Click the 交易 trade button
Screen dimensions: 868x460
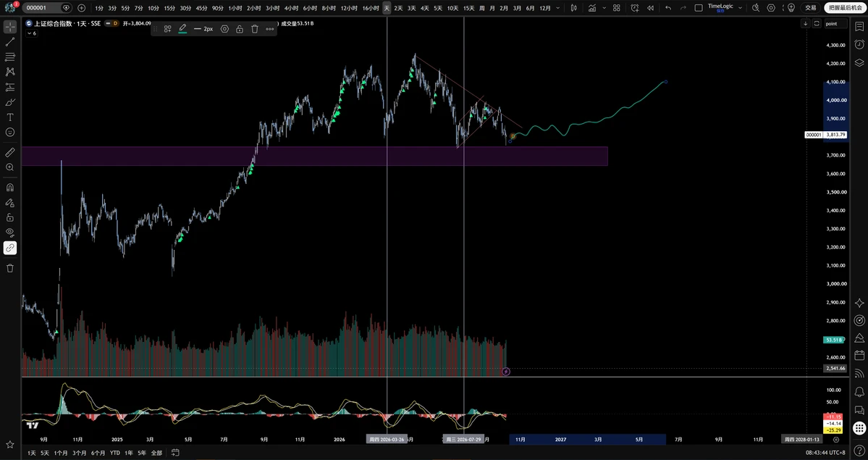point(810,8)
